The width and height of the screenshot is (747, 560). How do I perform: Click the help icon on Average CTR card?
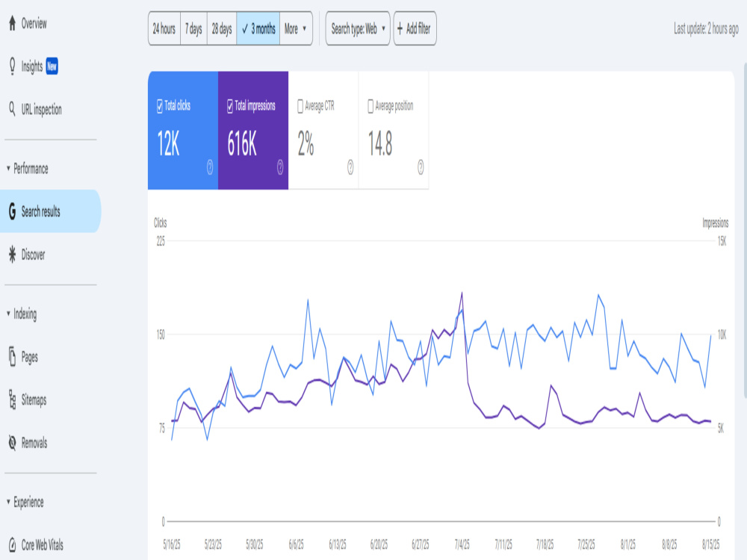pyautogui.click(x=350, y=167)
